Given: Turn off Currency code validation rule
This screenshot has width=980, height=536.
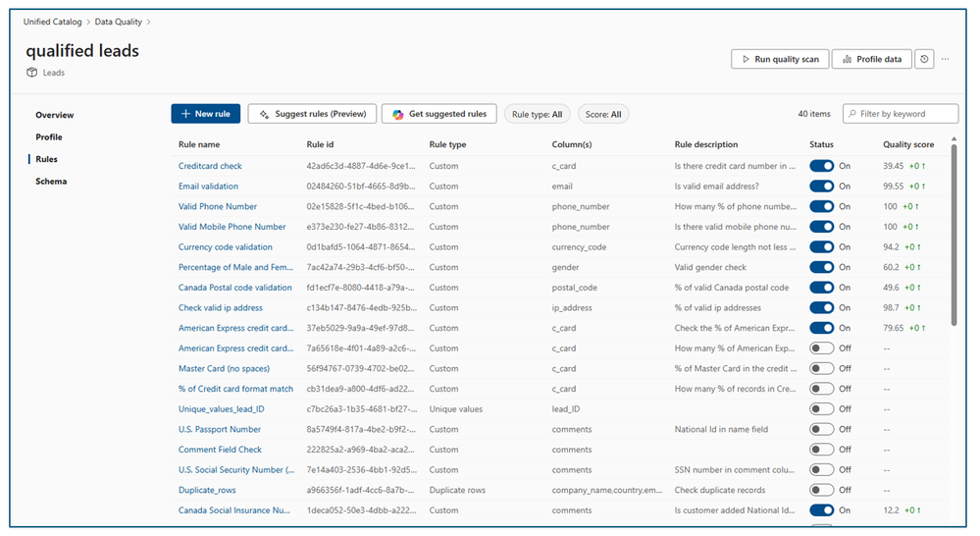Looking at the screenshot, I should point(821,247).
